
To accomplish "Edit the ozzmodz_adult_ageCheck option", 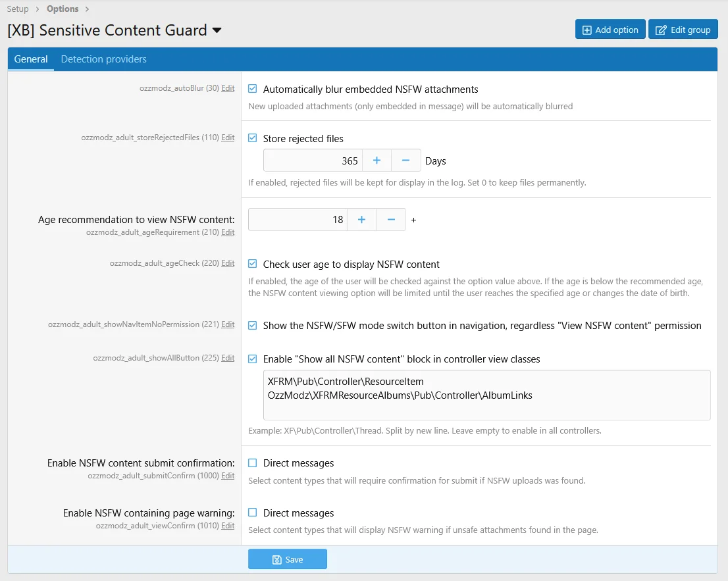I will pyautogui.click(x=228, y=263).
